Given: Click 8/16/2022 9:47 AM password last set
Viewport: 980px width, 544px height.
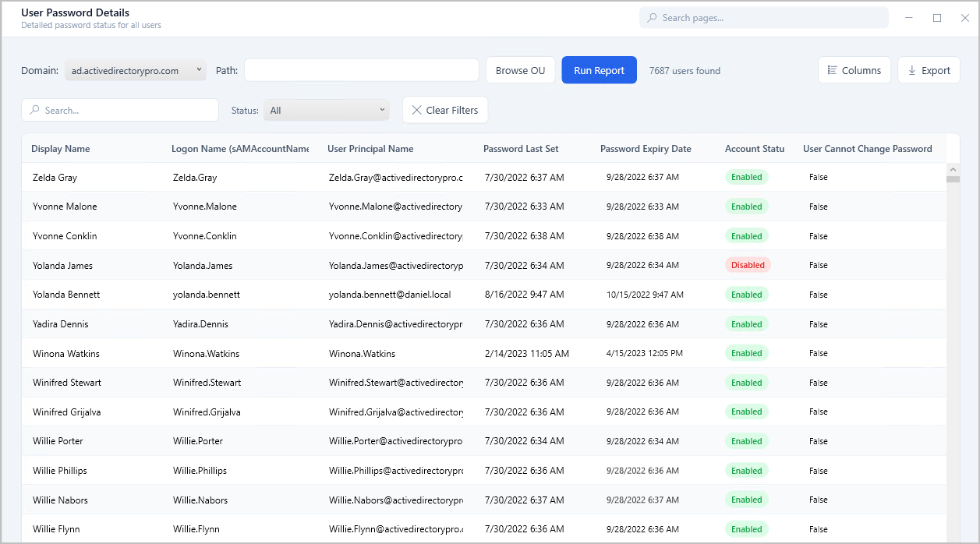Looking at the screenshot, I should point(525,295).
